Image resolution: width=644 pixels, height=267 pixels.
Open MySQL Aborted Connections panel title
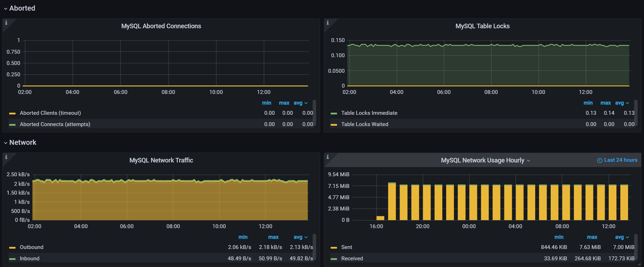(x=161, y=26)
